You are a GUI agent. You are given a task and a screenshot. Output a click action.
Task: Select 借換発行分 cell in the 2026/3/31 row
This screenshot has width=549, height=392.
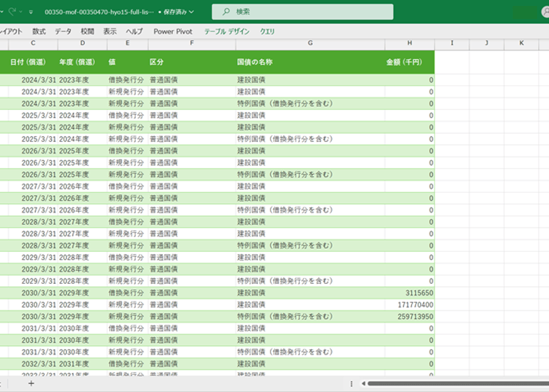coord(127,151)
